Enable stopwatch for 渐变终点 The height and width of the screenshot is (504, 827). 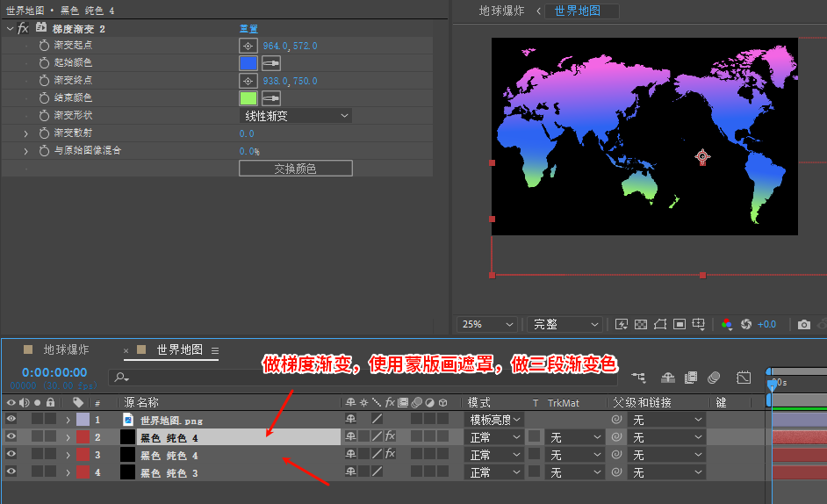(x=44, y=81)
